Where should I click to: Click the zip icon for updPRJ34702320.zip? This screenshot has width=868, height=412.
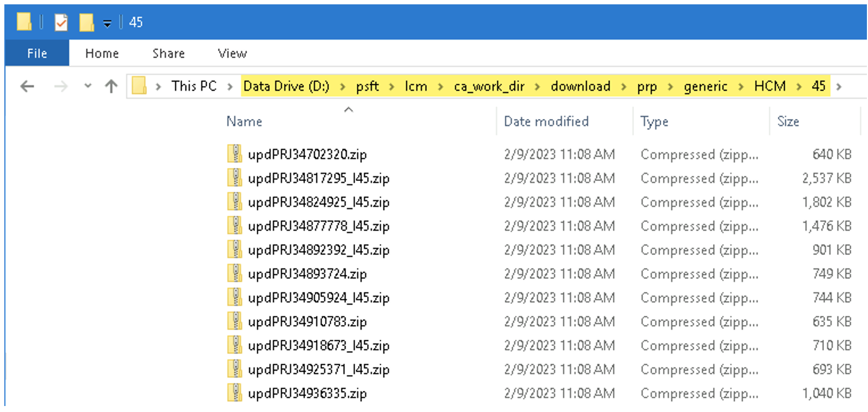(234, 154)
